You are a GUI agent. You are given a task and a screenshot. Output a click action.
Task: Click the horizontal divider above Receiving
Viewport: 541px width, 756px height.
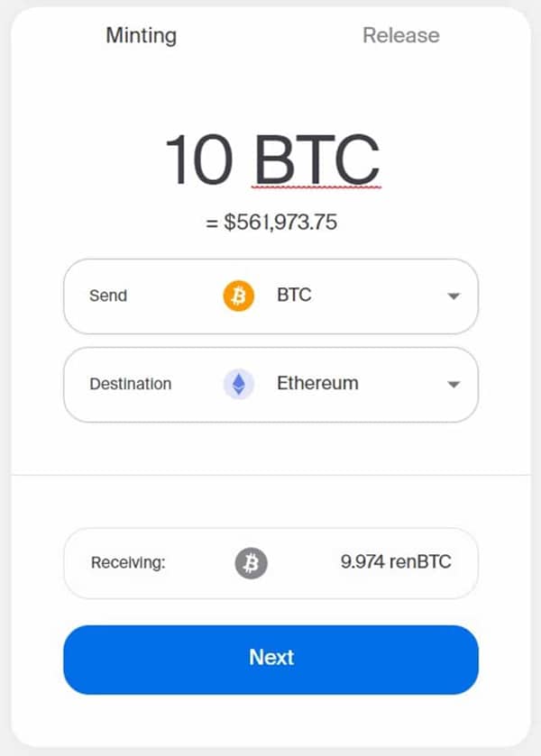(270, 474)
